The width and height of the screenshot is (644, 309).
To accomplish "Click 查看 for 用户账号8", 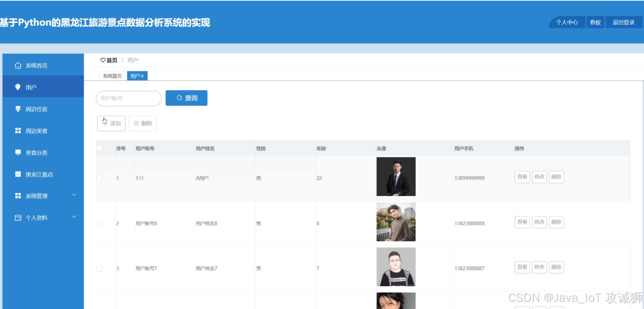I will (522, 222).
